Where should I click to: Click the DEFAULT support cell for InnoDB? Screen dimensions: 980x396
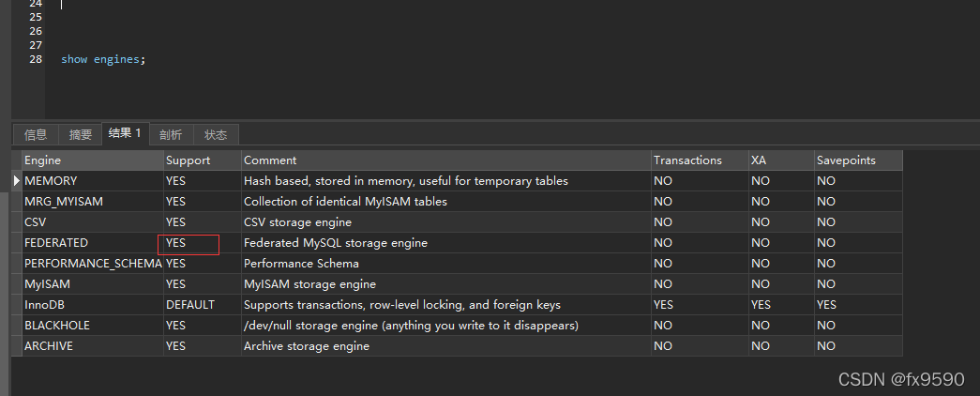(202, 305)
